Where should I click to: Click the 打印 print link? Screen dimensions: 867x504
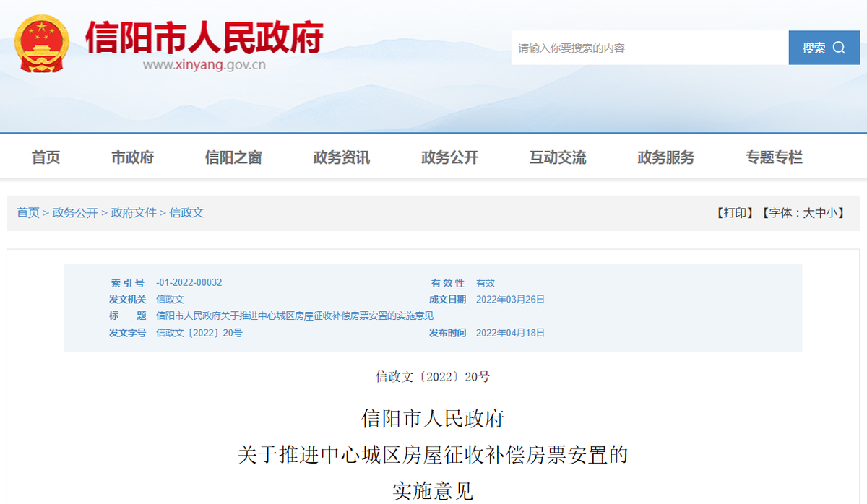pos(734,213)
